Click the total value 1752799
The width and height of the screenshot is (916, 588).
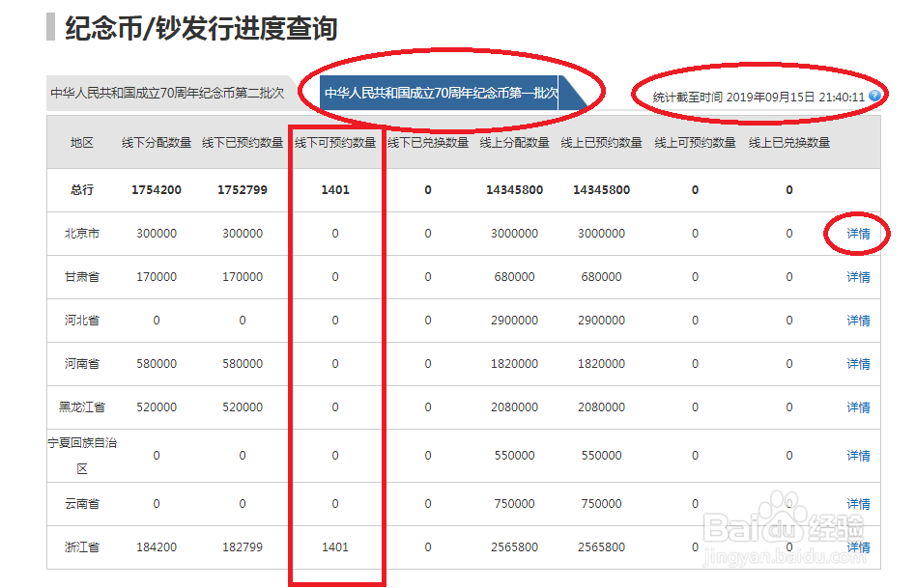tap(243, 190)
